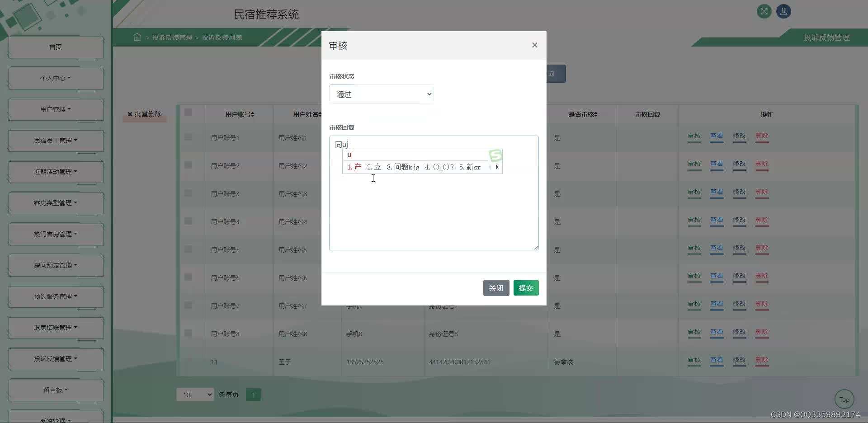The height and width of the screenshot is (423, 868).
Task: Expand 客房类型管理 sidebar menu
Action: [x=56, y=203]
